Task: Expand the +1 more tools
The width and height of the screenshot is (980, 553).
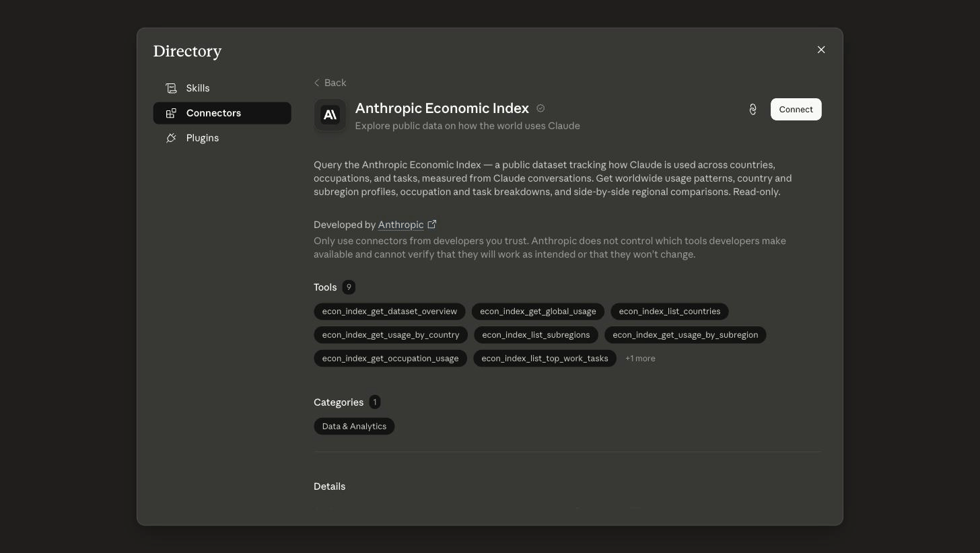Action: (x=640, y=359)
